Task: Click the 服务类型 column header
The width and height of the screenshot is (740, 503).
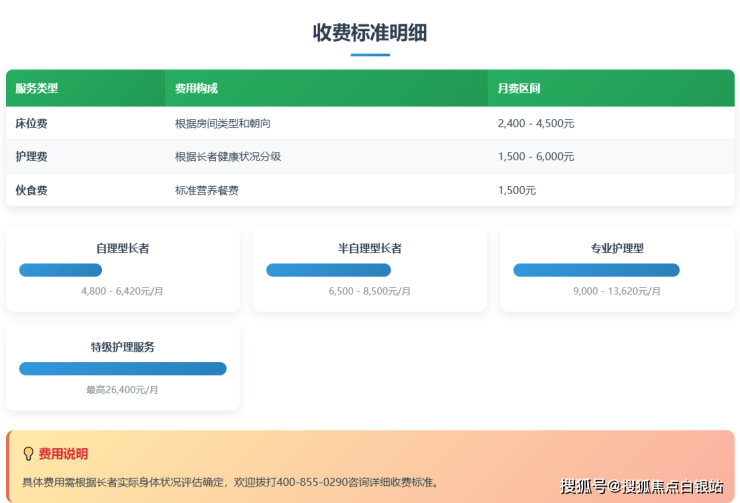Action: pyautogui.click(x=37, y=88)
